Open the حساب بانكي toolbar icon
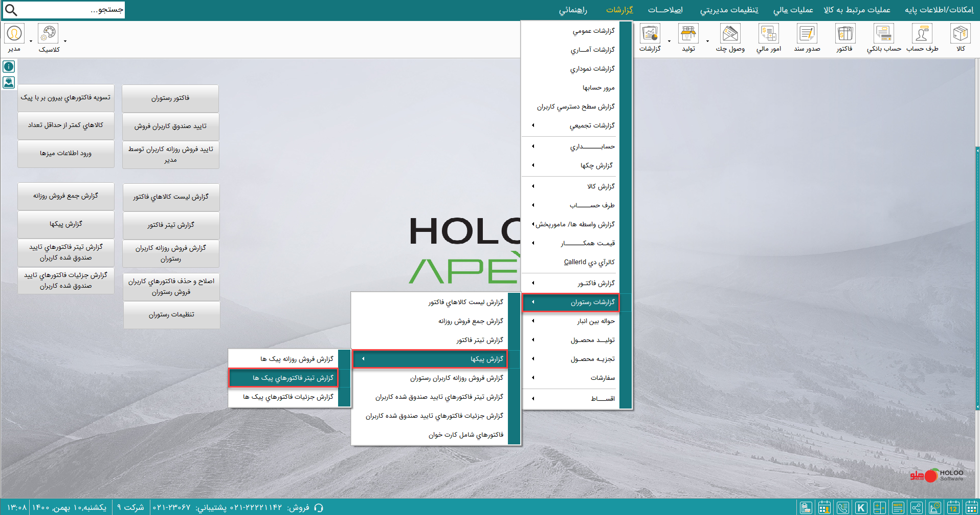 (884, 34)
